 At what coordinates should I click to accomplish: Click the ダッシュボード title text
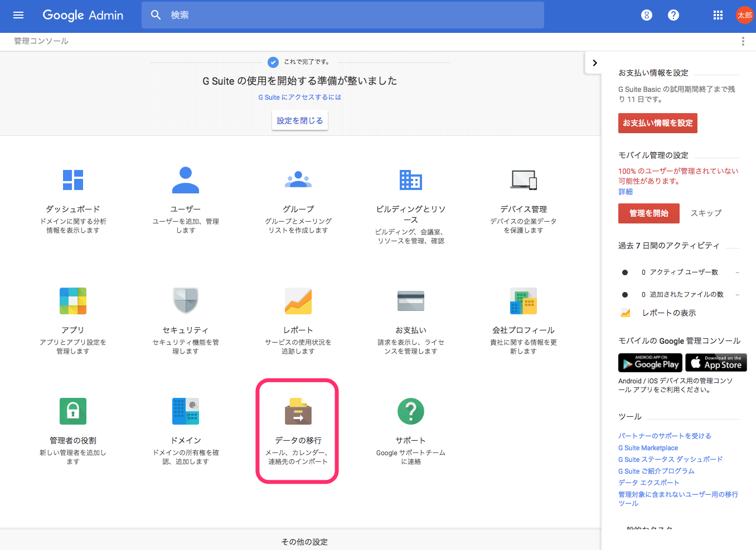(73, 210)
